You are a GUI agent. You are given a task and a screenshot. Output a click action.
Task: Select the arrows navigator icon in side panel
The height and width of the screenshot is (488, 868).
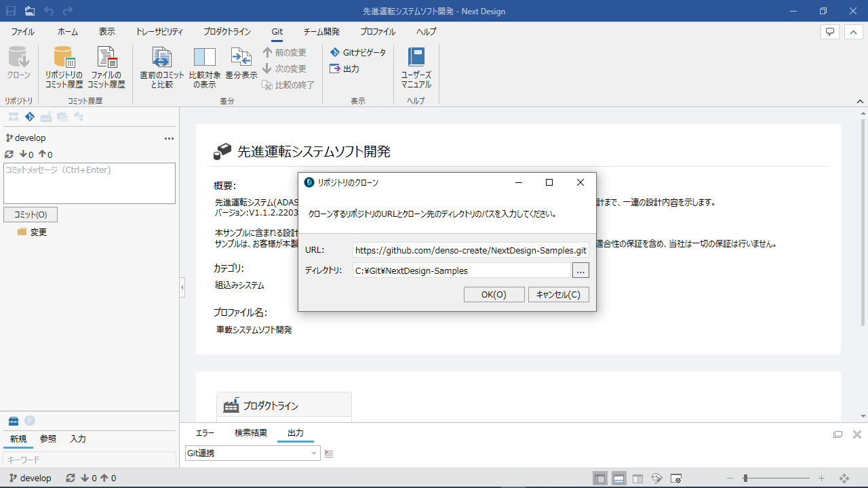tap(79, 117)
